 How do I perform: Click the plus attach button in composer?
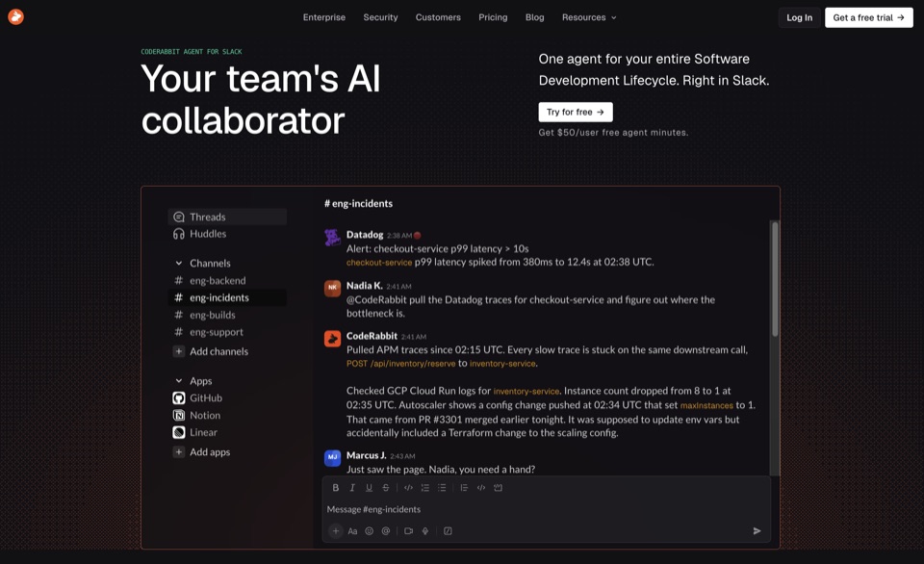(336, 531)
